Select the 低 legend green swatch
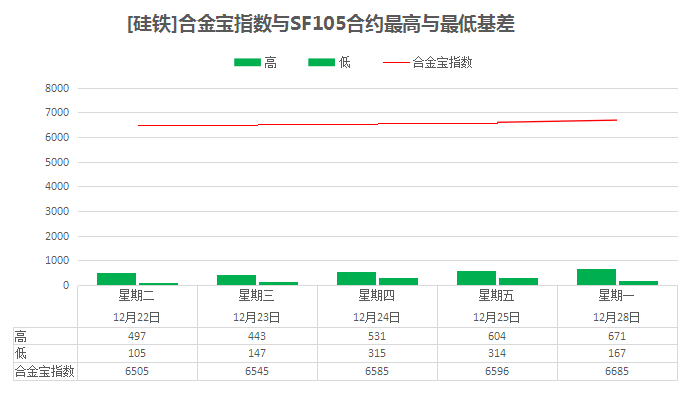Image resolution: width=693 pixels, height=397 pixels. point(321,62)
